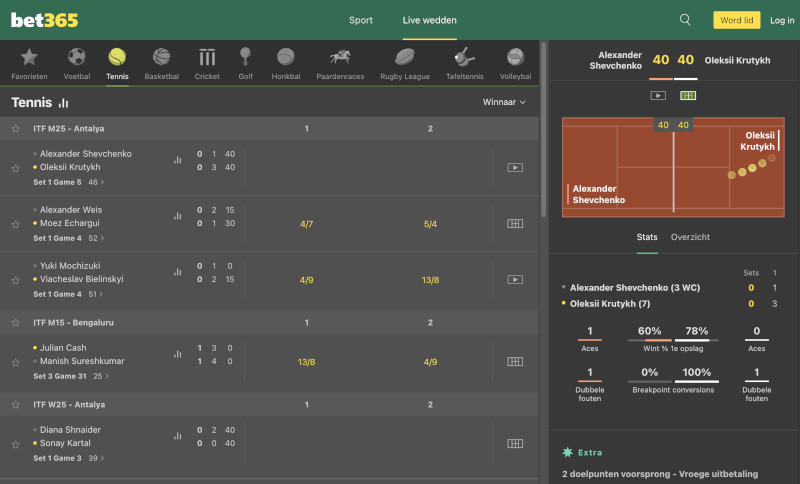The height and width of the screenshot is (484, 800).
Task: Click the tennis court match tracker graphic
Action: [x=673, y=167]
